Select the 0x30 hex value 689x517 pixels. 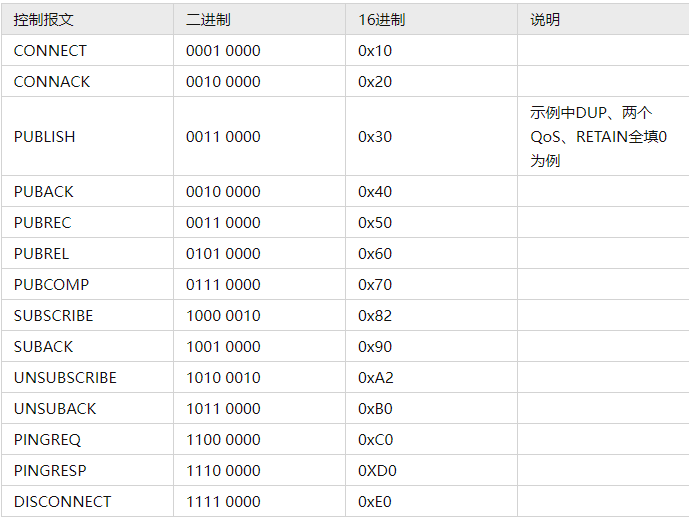(375, 136)
